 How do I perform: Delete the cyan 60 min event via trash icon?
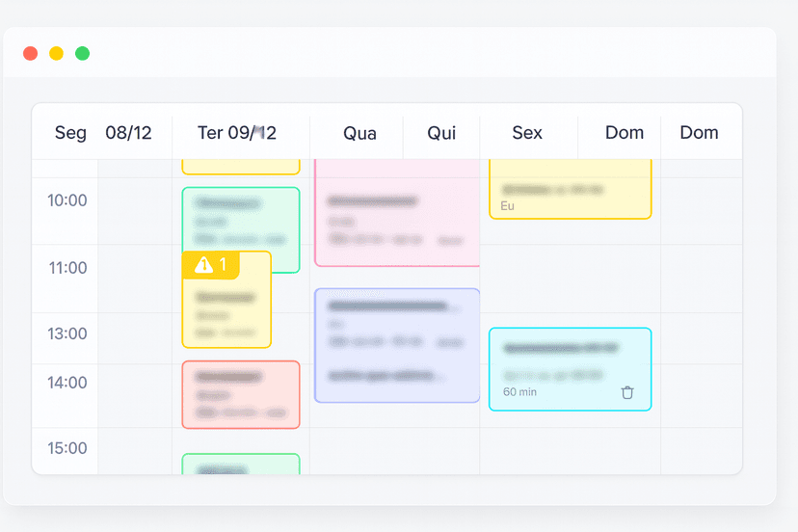pos(627,392)
